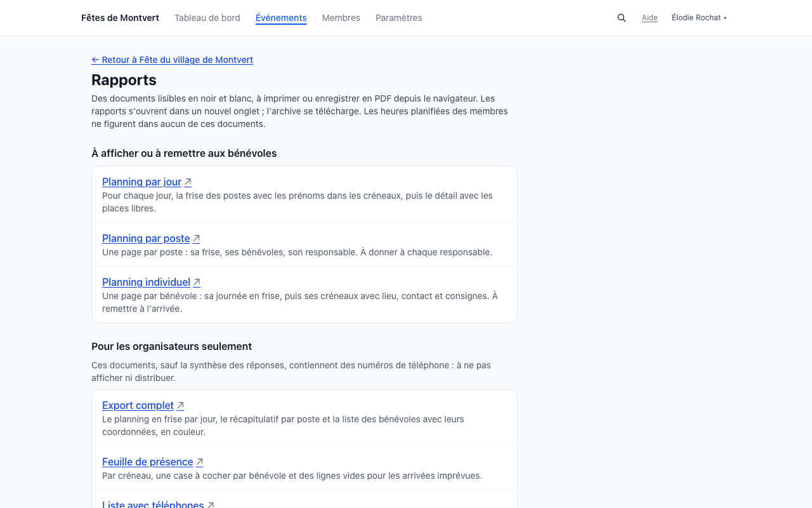Open the Planning par poste report
This screenshot has width=812, height=508.
tap(146, 238)
